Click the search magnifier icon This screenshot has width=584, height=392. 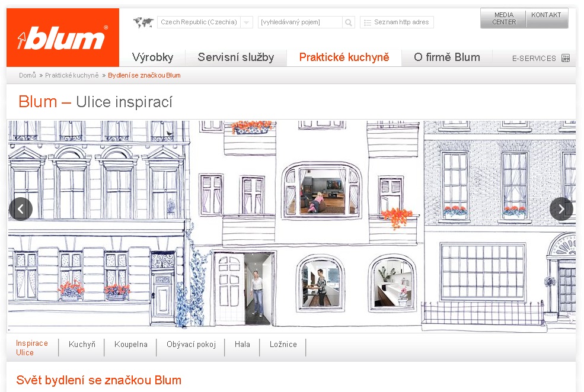tap(348, 23)
